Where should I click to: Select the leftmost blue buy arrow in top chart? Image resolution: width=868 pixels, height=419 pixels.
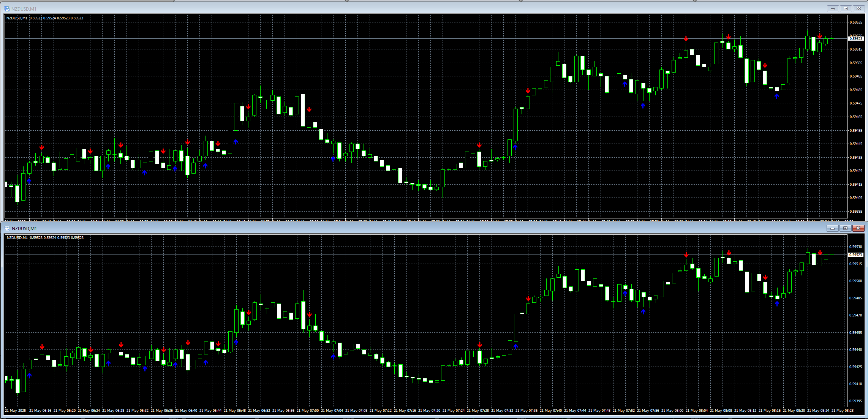coord(29,181)
